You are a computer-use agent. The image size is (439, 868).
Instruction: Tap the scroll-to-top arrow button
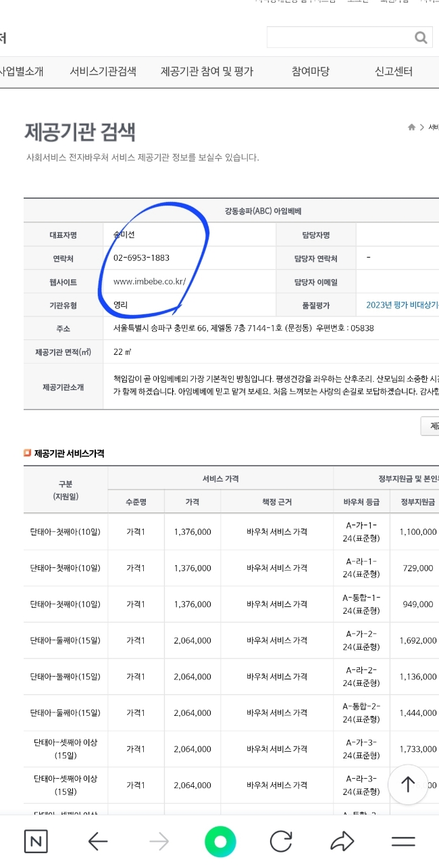coord(408,784)
